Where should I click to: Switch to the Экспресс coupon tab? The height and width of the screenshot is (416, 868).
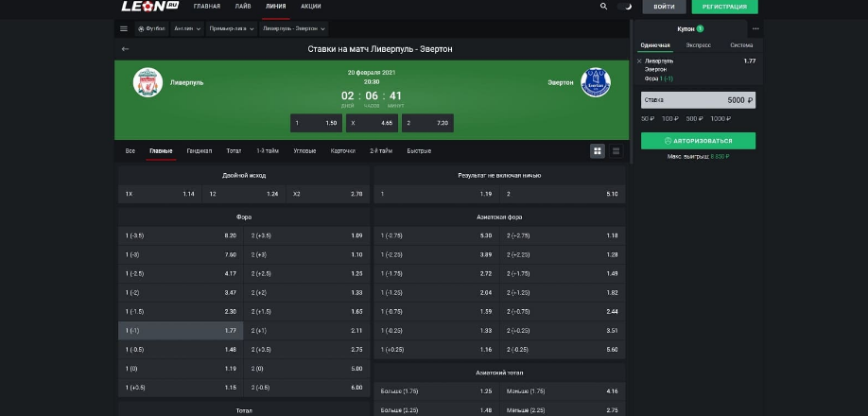tap(698, 45)
